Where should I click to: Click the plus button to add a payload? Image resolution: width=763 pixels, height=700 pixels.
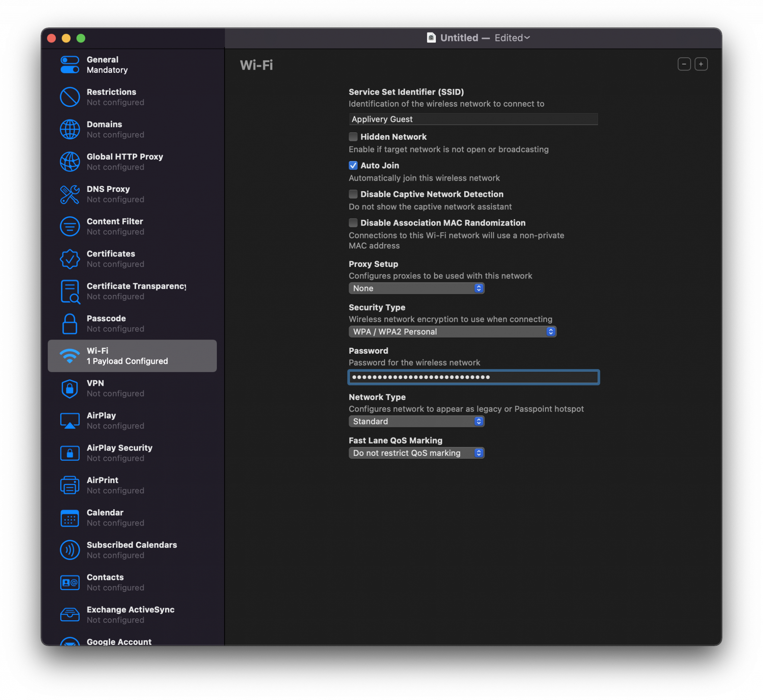pos(700,64)
